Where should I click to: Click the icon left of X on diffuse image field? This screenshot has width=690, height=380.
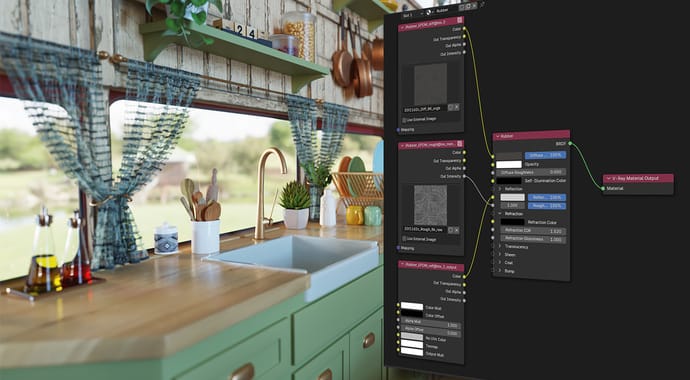451,107
